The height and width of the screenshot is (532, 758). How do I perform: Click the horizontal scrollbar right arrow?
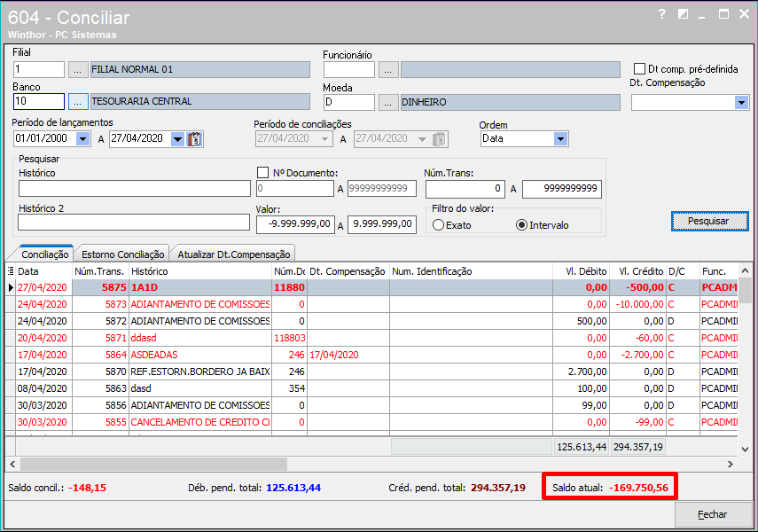[731, 465]
